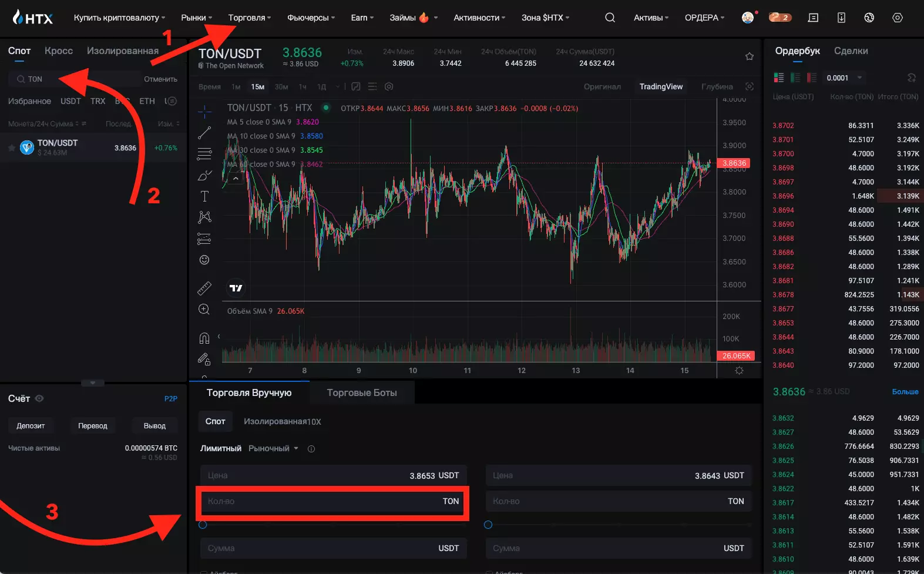
Task: Switch to the Кросс tab
Action: [59, 51]
